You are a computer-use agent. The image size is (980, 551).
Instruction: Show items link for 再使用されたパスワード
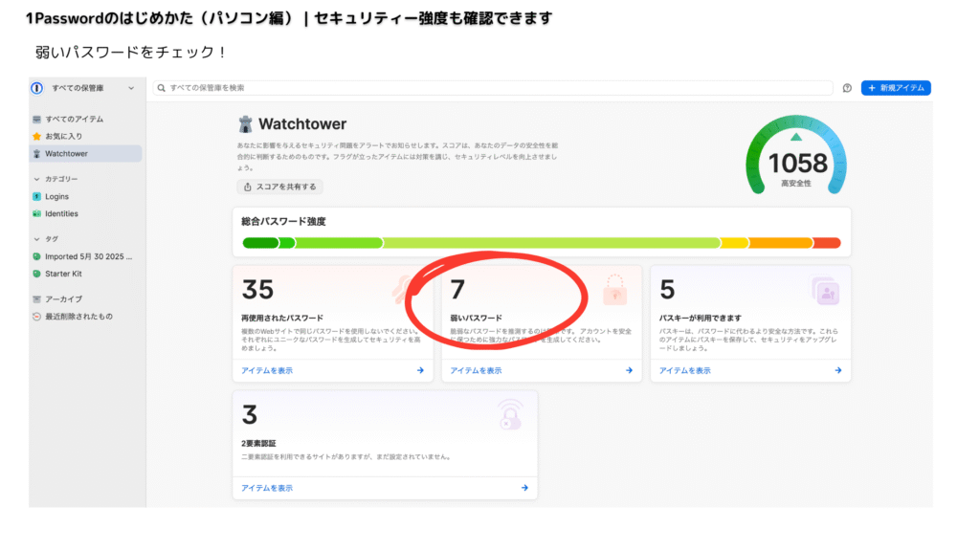tap(267, 370)
